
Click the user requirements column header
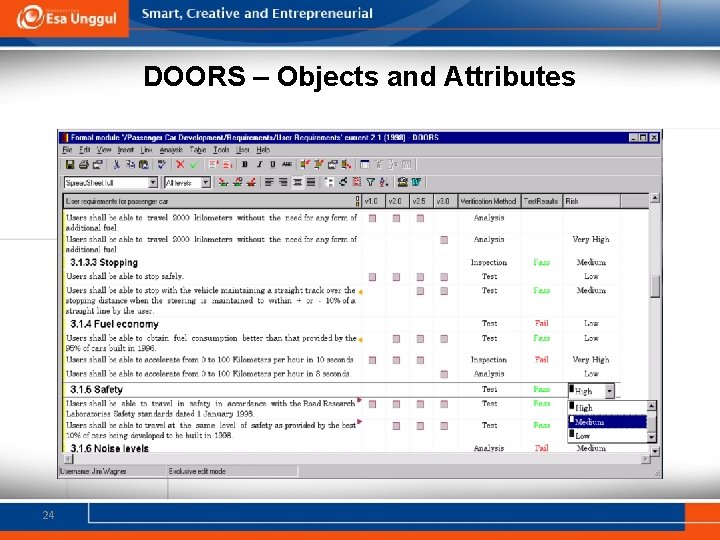[x=212, y=201]
